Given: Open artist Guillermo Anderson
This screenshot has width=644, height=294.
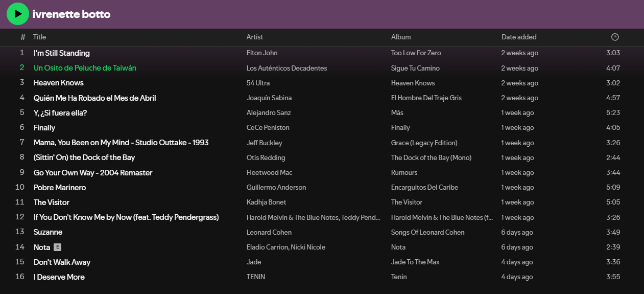Looking at the screenshot, I should click(276, 188).
